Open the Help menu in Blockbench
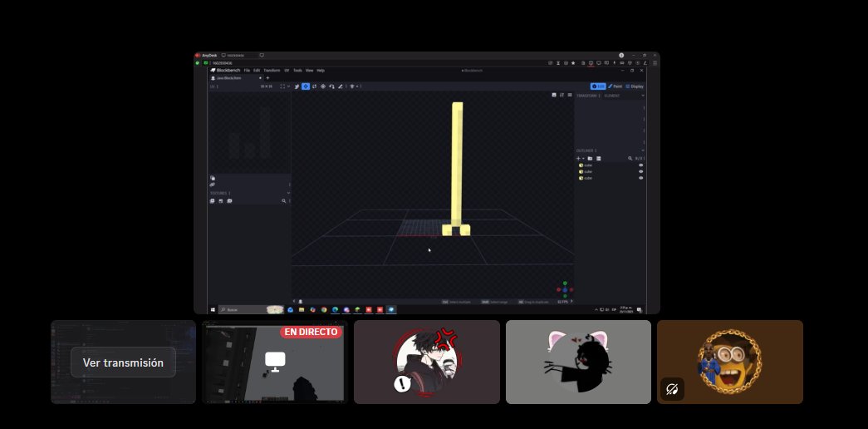Image resolution: width=868 pixels, height=429 pixels. point(321,71)
